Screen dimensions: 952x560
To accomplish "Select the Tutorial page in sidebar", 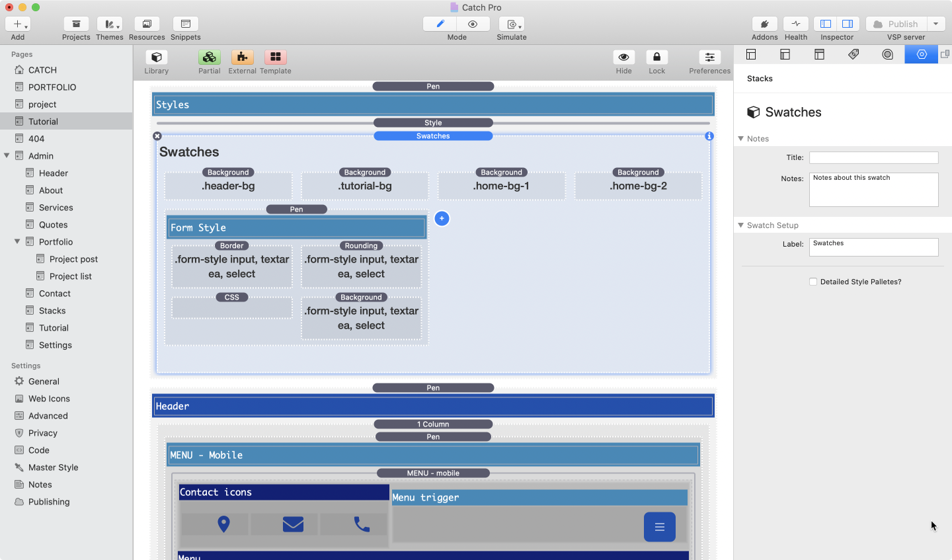I will (x=43, y=122).
